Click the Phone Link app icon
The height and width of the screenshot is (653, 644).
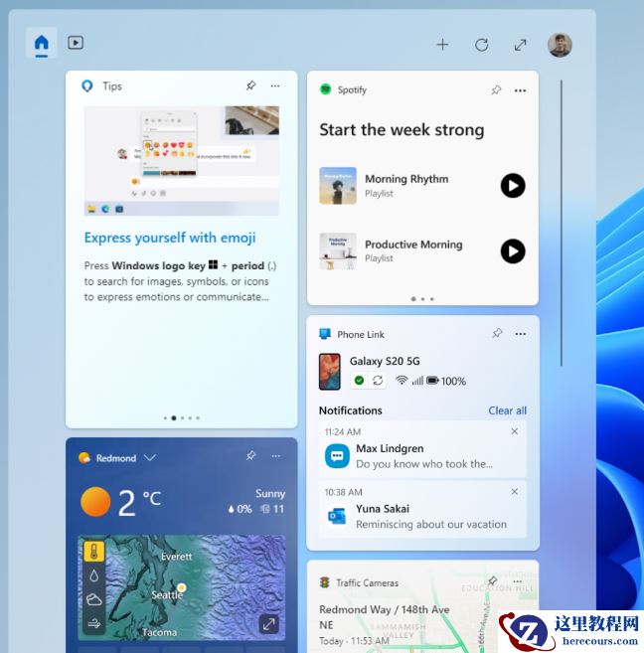pos(325,334)
